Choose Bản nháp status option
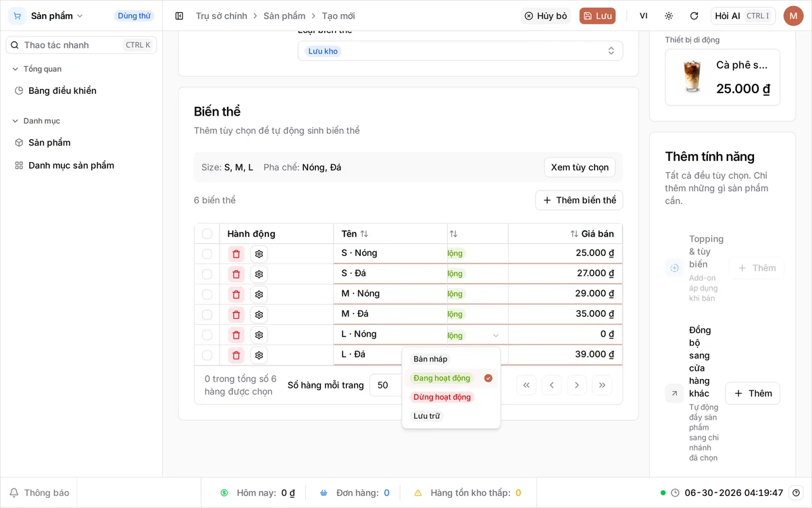This screenshot has width=812, height=508. click(451, 359)
